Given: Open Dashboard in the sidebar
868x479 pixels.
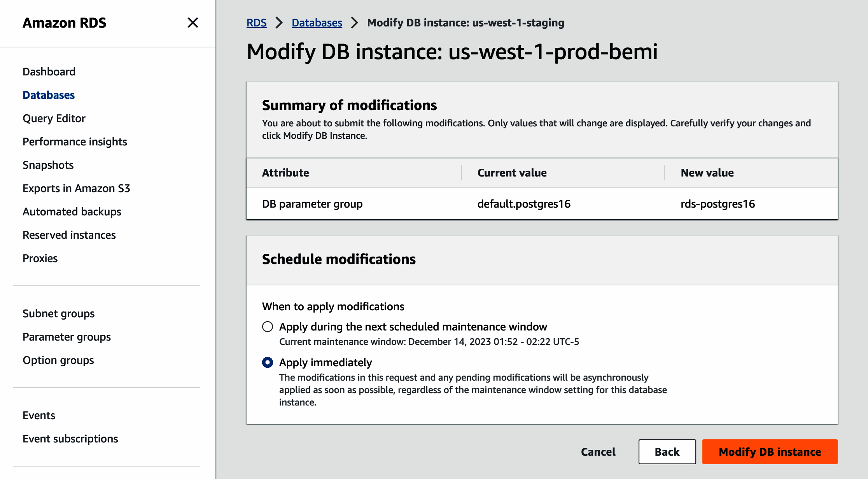Looking at the screenshot, I should coord(49,72).
